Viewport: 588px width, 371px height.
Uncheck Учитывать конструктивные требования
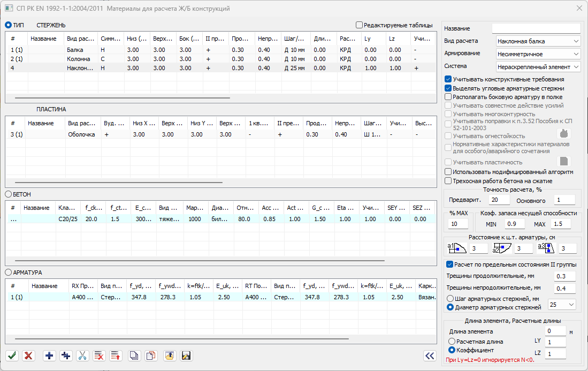pos(448,79)
